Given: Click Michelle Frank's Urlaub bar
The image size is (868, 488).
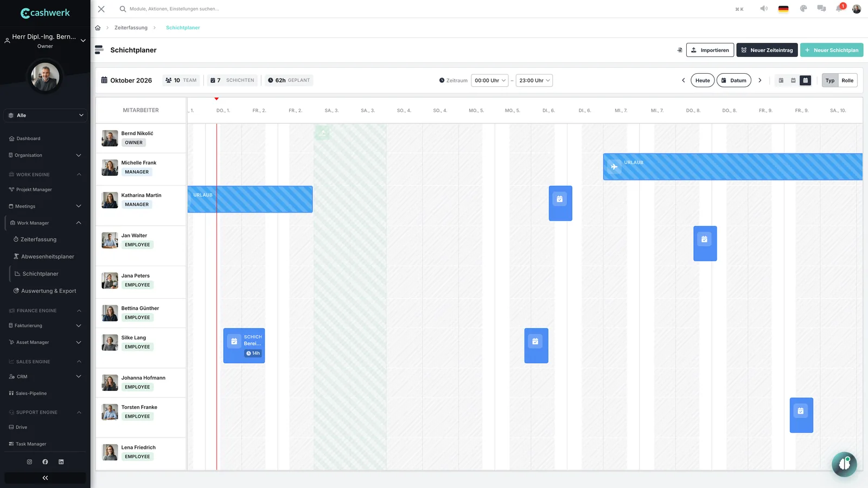Looking at the screenshot, I should 733,166.
